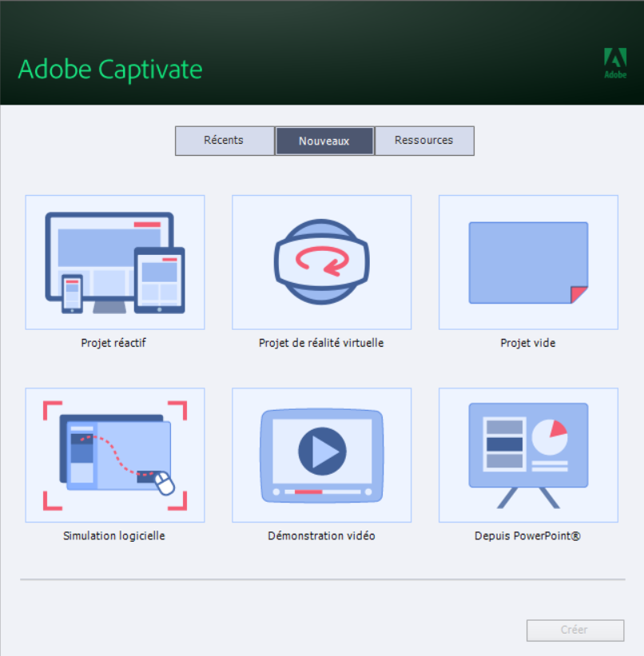Switch to the Récents tab

click(x=224, y=141)
